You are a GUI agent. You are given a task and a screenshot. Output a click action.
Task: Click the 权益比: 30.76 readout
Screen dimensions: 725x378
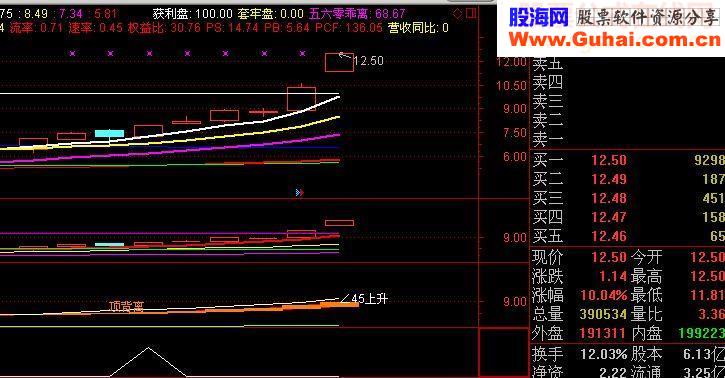(164, 28)
